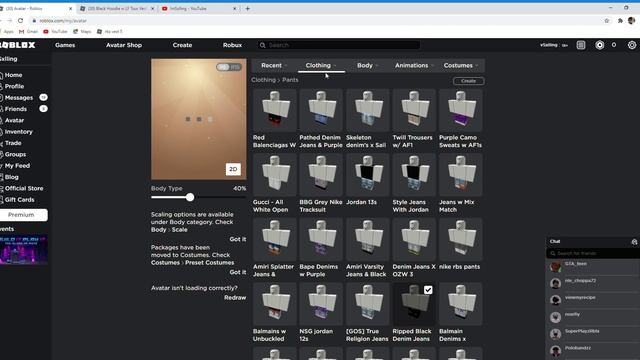The width and height of the screenshot is (640, 360).
Task: Open the notifications feed icon in header
Action: tap(581, 45)
